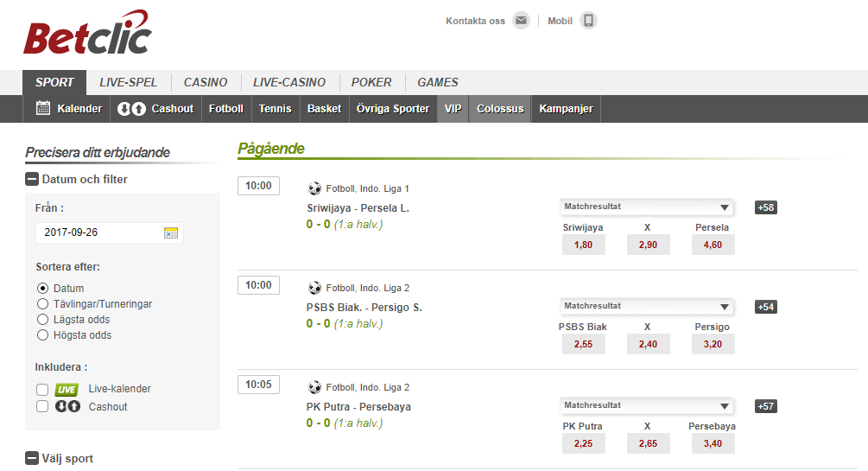Go to the GAMES tab
This screenshot has height=471, width=868.
point(438,83)
